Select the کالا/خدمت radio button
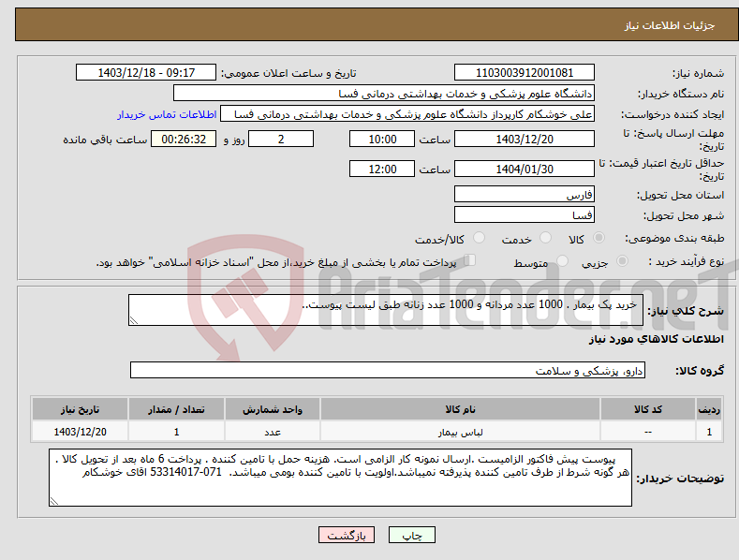 coord(479,238)
